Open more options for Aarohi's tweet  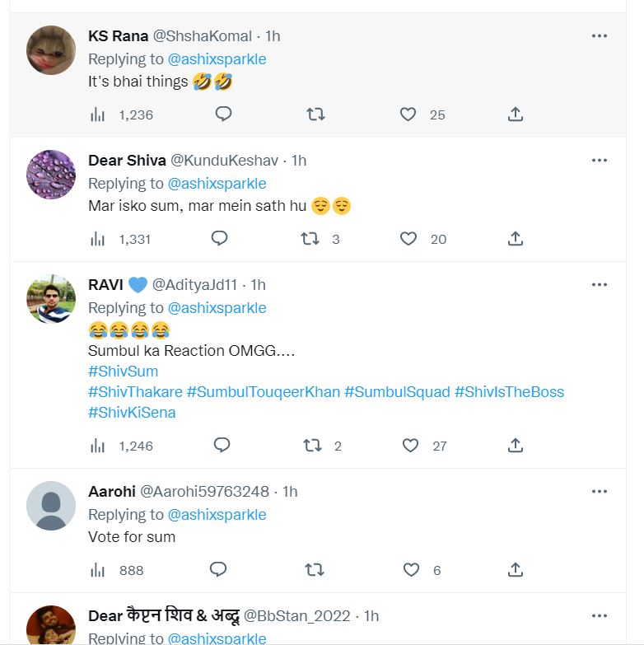[600, 491]
